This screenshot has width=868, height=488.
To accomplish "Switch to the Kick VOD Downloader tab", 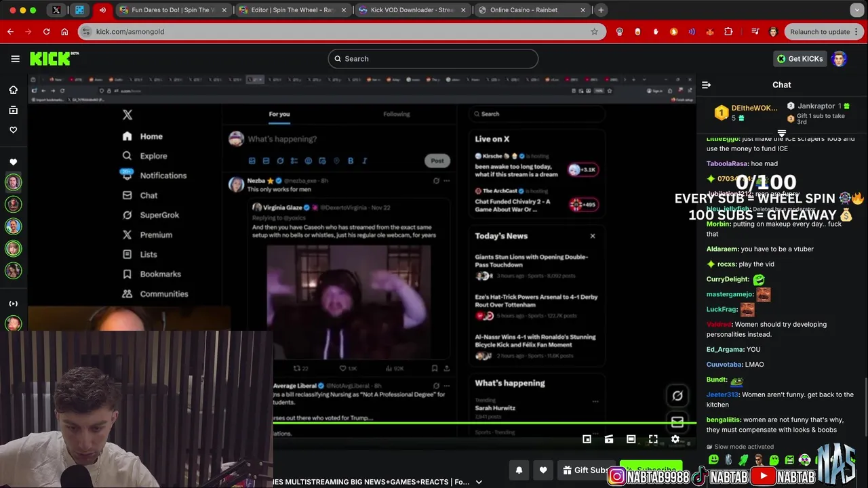I will coord(412,10).
